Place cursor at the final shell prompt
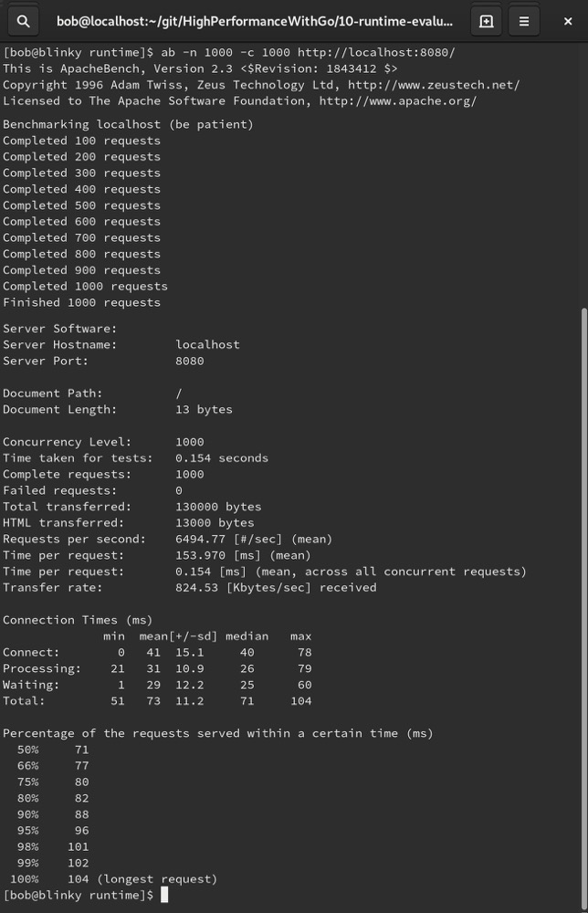 [164, 895]
